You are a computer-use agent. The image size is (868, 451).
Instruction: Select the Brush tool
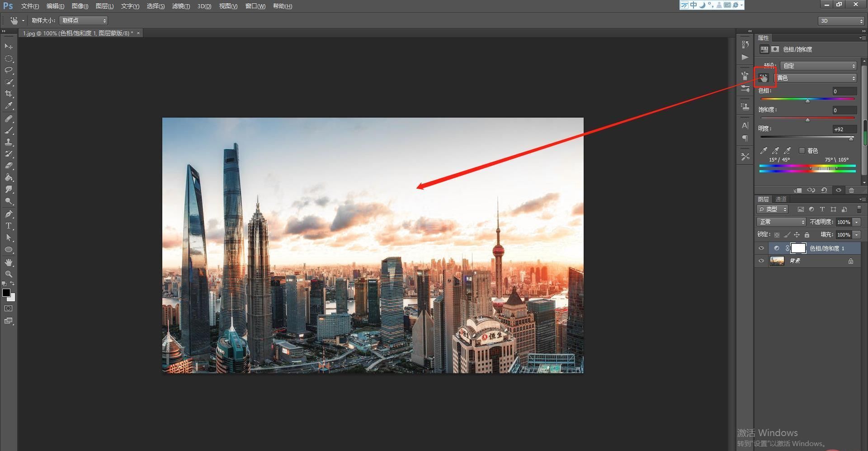click(x=9, y=130)
